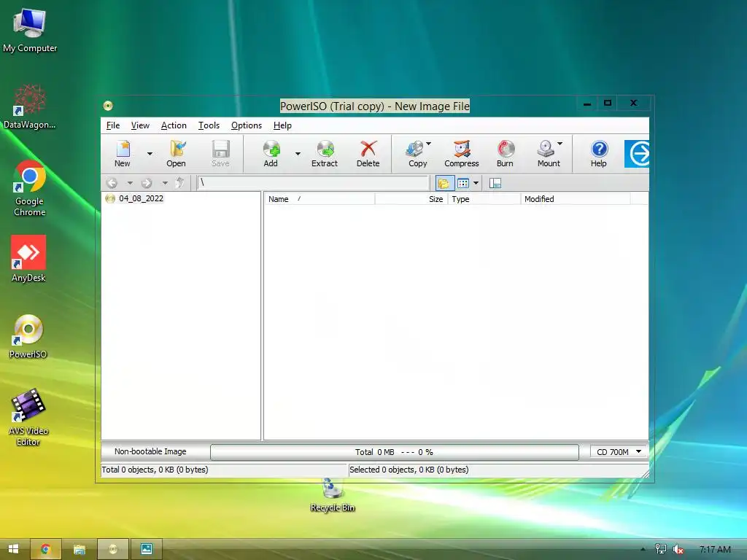Click the view mode grid icon
This screenshot has height=560, width=747.
463,183
